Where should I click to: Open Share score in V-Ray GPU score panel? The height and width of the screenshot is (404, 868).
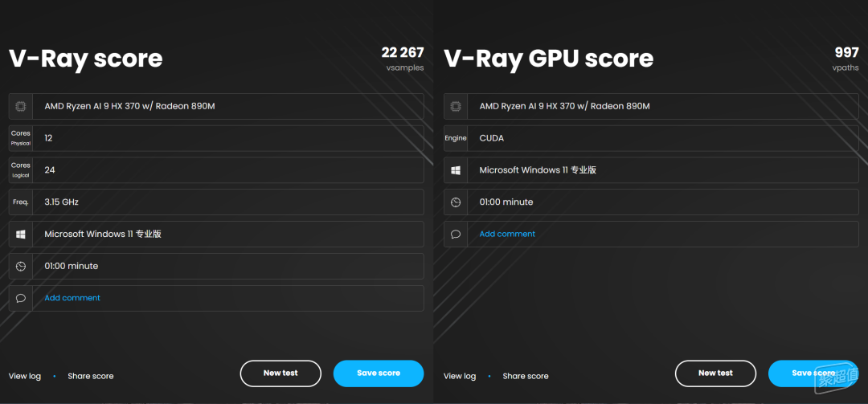(526, 376)
